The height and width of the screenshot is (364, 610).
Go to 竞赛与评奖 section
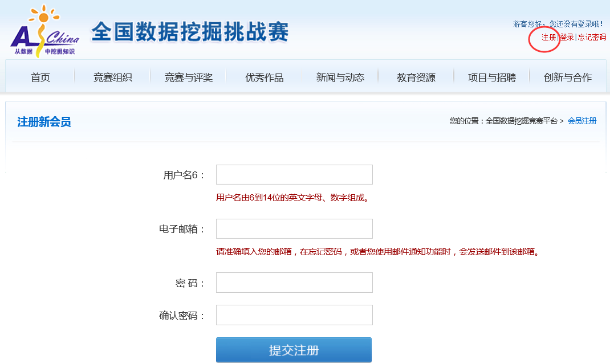pyautogui.click(x=189, y=77)
